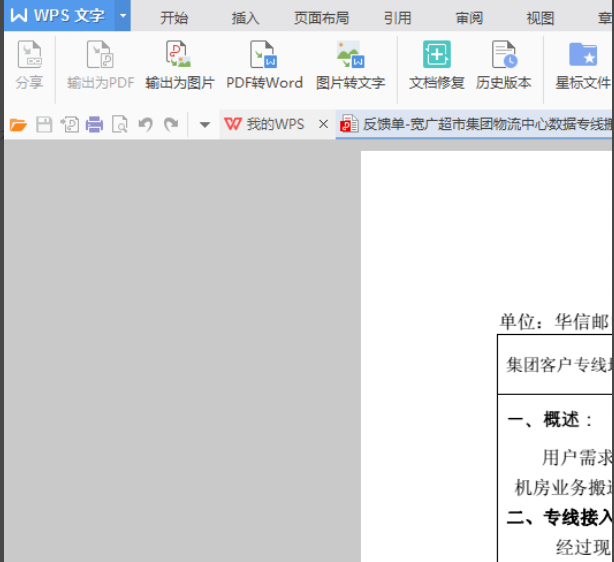Expand the quick access toolbar dropdown arrow

tap(205, 125)
